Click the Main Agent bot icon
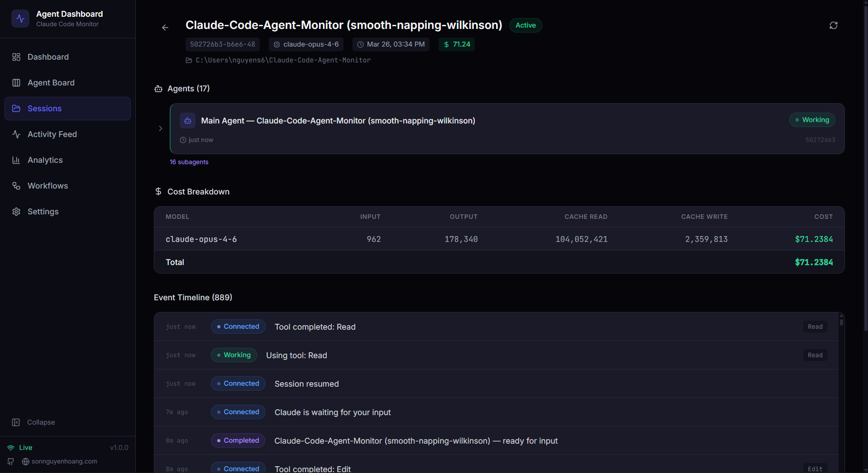Image resolution: width=868 pixels, height=473 pixels. pos(187,121)
